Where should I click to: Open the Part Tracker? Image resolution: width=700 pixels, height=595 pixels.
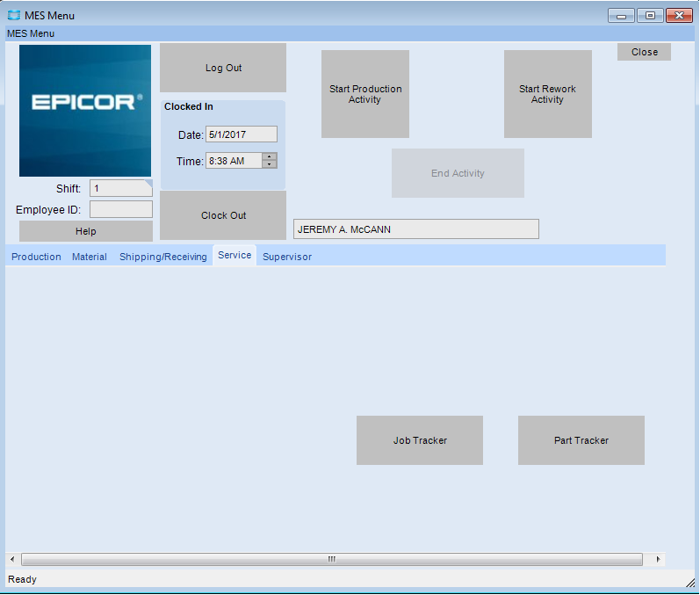(581, 440)
